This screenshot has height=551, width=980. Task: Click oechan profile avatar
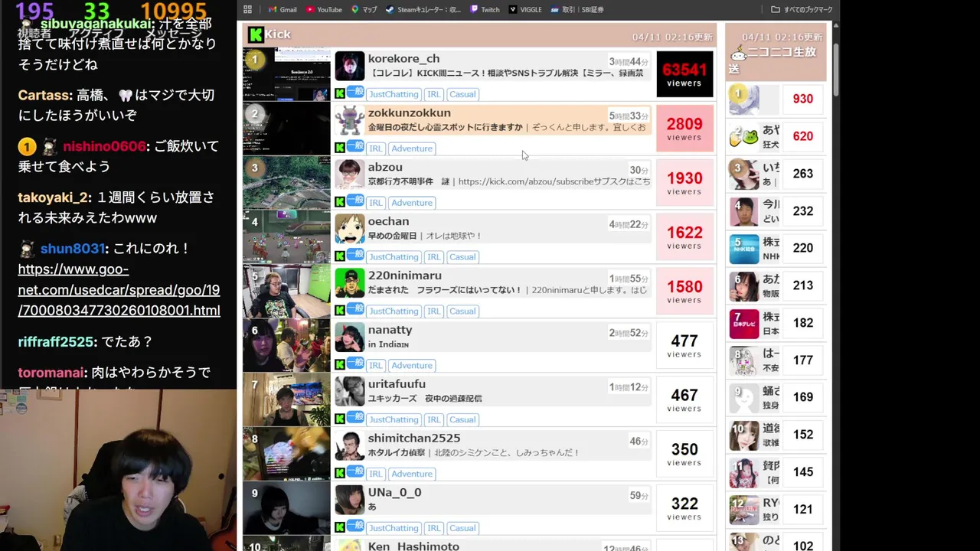(350, 230)
